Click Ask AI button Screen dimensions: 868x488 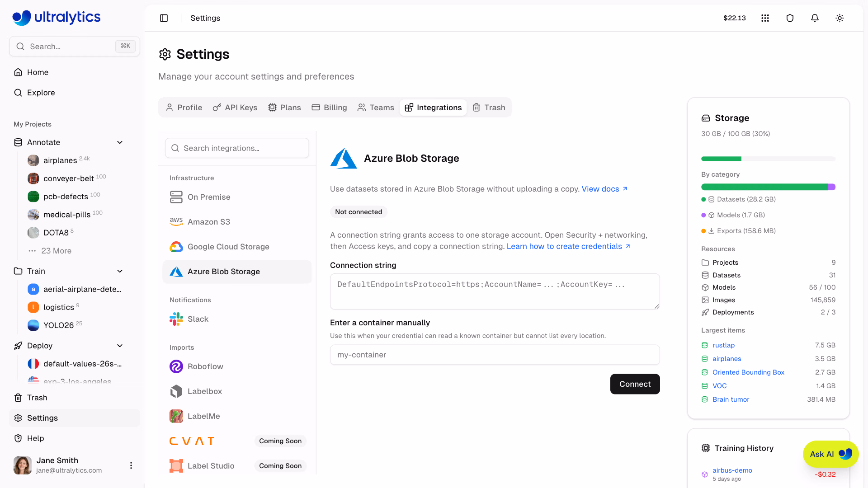pyautogui.click(x=830, y=454)
